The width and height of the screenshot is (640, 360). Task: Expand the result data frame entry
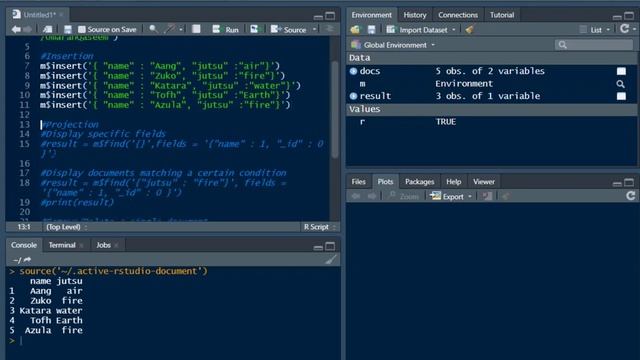(x=353, y=96)
